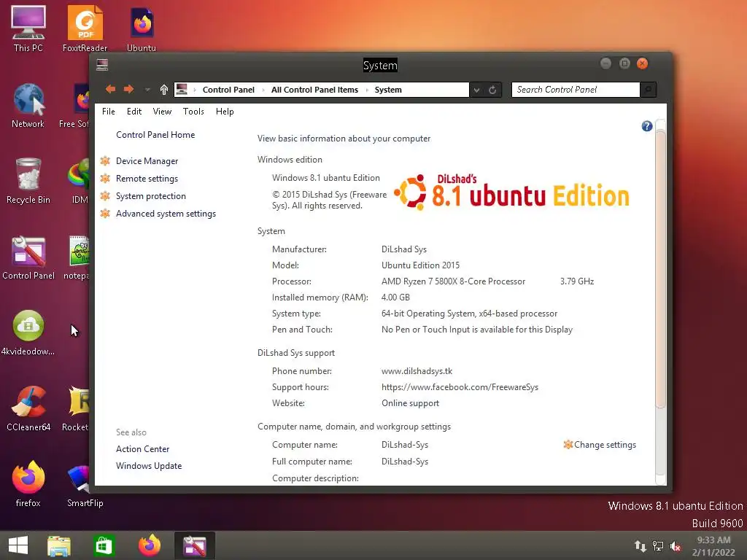Open Device Manager link

tap(147, 161)
